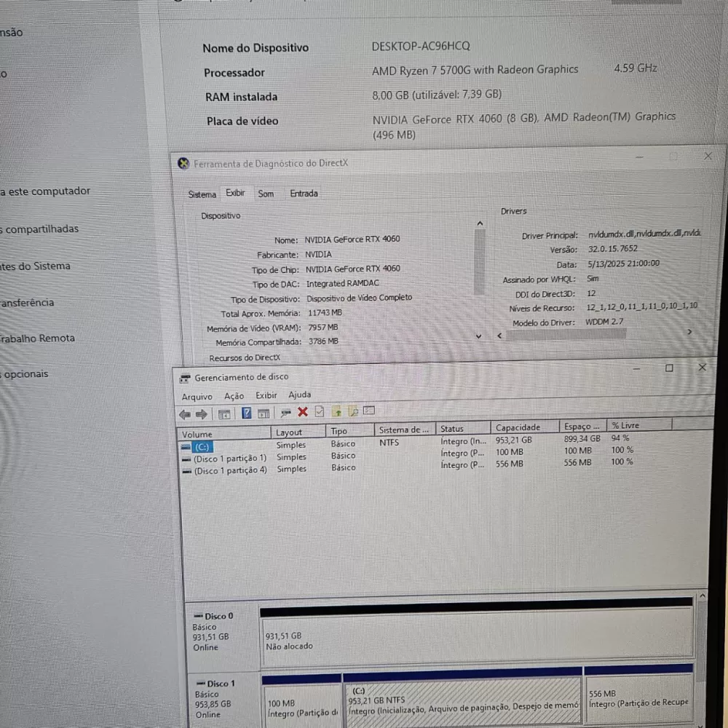Maximize the Disk Management window
The width and height of the screenshot is (728, 728).
pyautogui.click(x=669, y=368)
